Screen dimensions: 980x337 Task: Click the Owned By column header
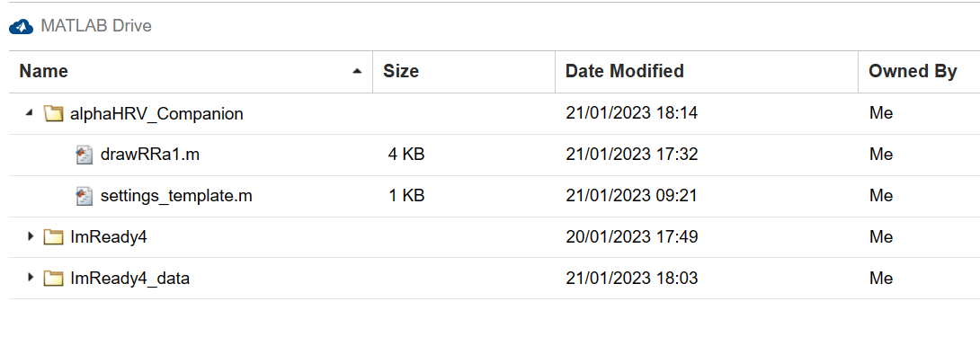coord(919,72)
